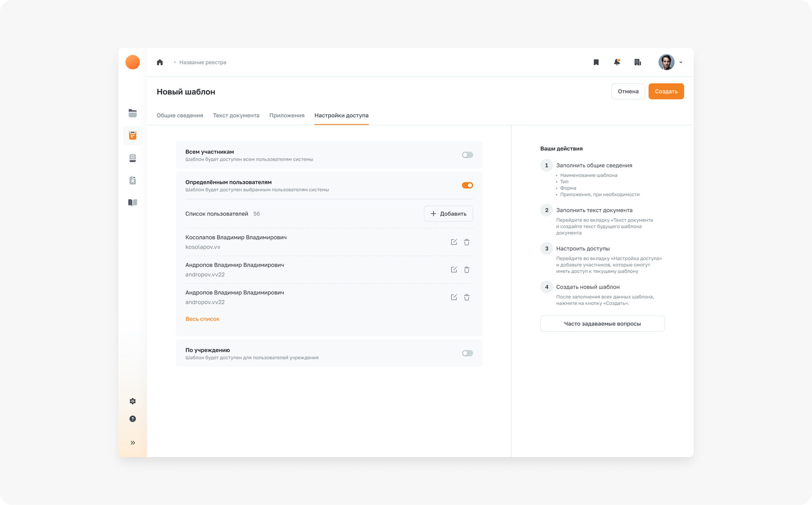
Task: Go to home via house icon
Action: click(x=160, y=62)
